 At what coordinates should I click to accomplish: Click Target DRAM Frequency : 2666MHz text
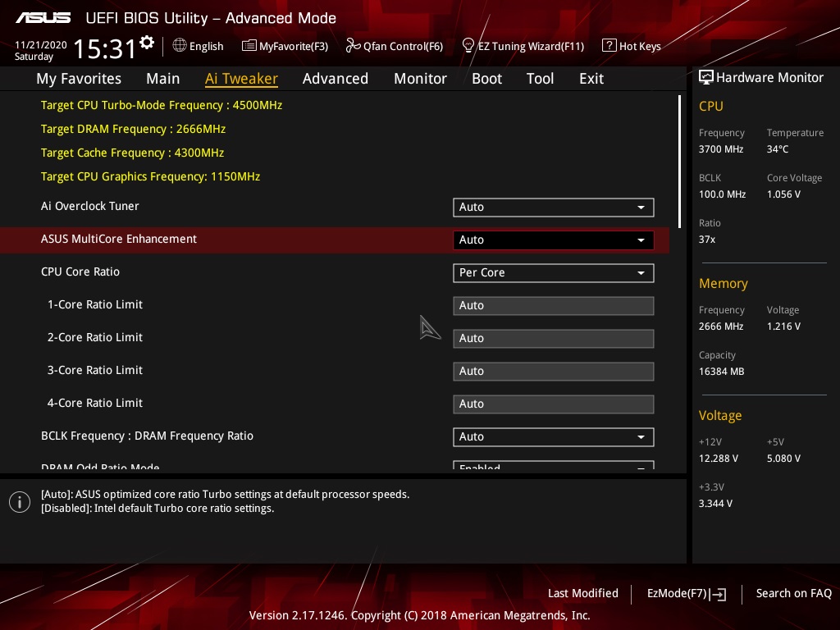pyautogui.click(x=133, y=129)
